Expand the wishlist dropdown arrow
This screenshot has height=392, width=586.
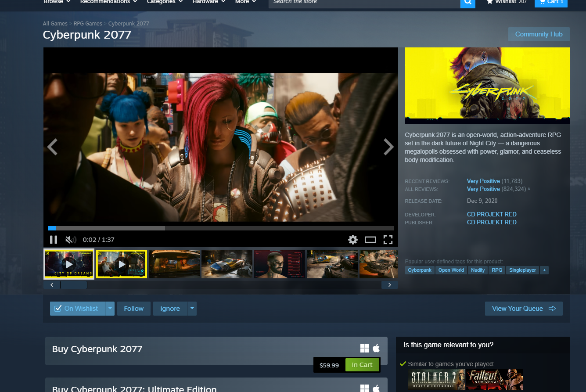pyautogui.click(x=110, y=309)
